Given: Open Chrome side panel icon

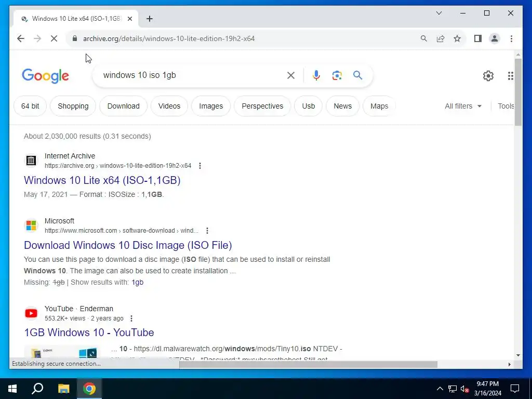Looking at the screenshot, I should coord(478,38).
